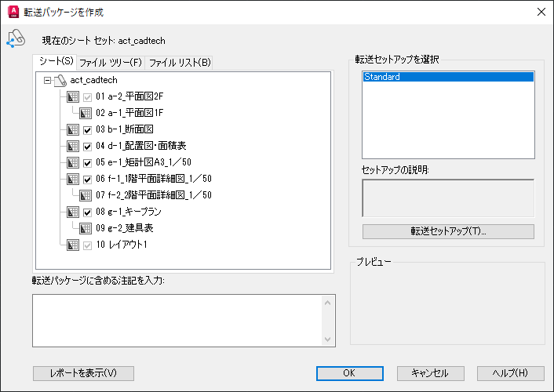Viewport: 554px width, 392px height.
Task: Click the sheet icon for 07 f-2_2階平面詳細図
Action: tap(86, 195)
